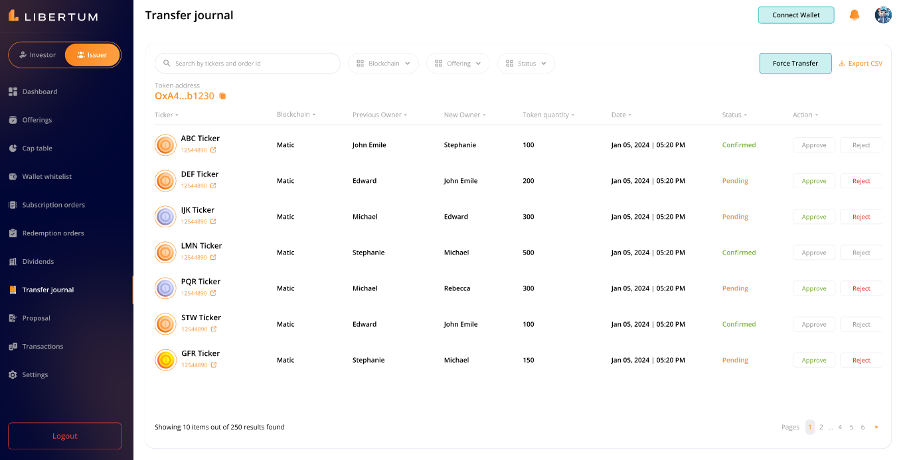Copy the token address with copy icon
Screen dimensions: 904x460
coord(223,96)
